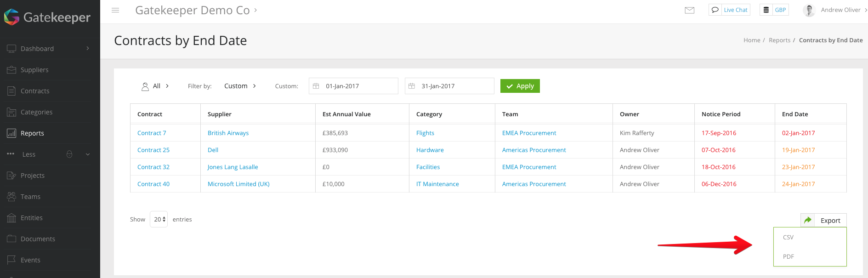The height and width of the screenshot is (278, 868).
Task: Open Reports in the sidebar
Action: (x=32, y=133)
